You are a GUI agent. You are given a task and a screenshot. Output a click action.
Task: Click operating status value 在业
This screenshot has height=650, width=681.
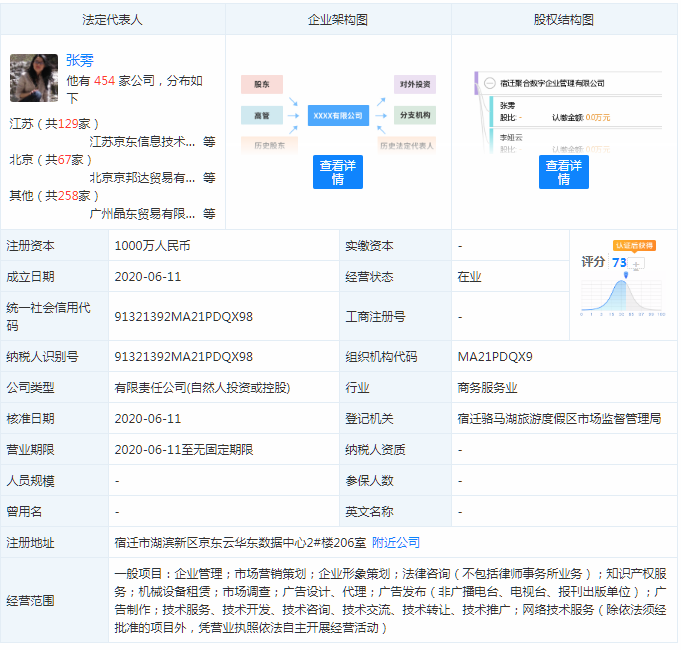(469, 277)
